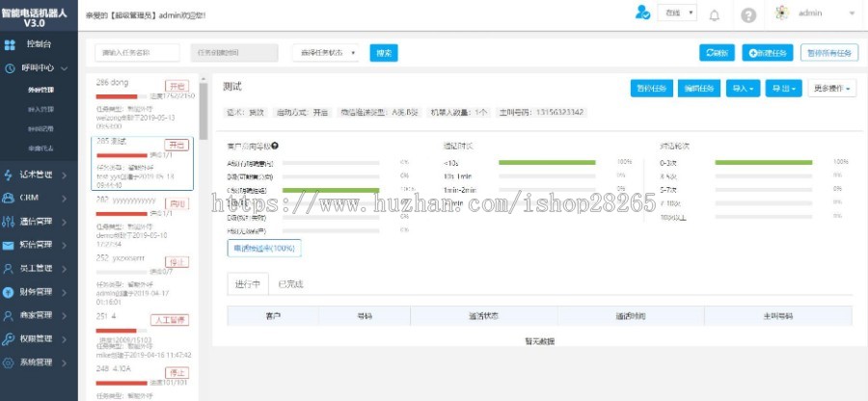Select the 进行中 tab

point(247,284)
